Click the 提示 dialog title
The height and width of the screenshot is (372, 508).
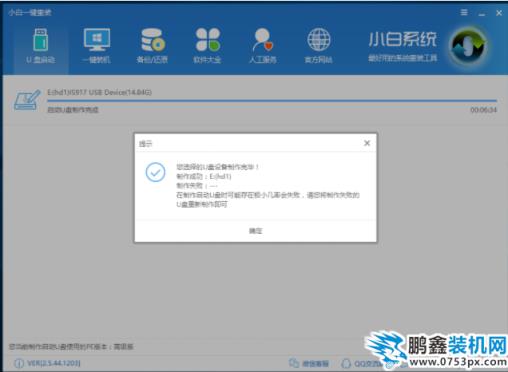(146, 144)
